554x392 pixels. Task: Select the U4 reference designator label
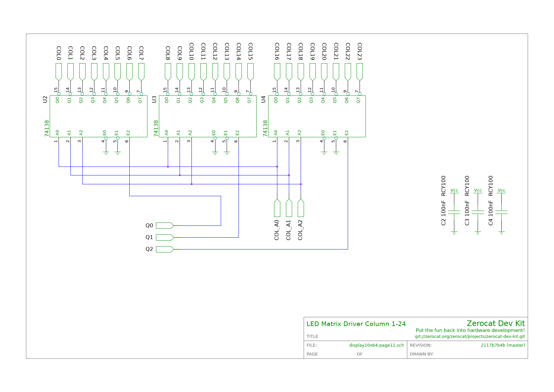[x=264, y=99]
